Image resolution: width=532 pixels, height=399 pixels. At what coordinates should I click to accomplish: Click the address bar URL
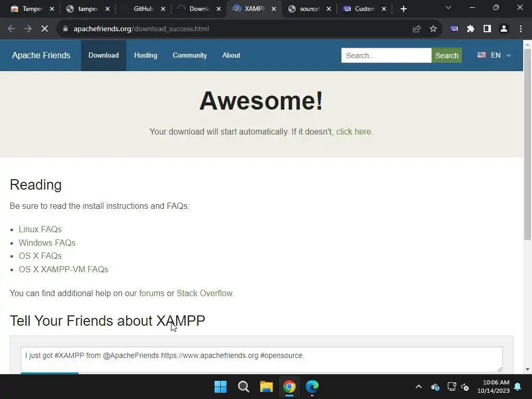pos(141,29)
